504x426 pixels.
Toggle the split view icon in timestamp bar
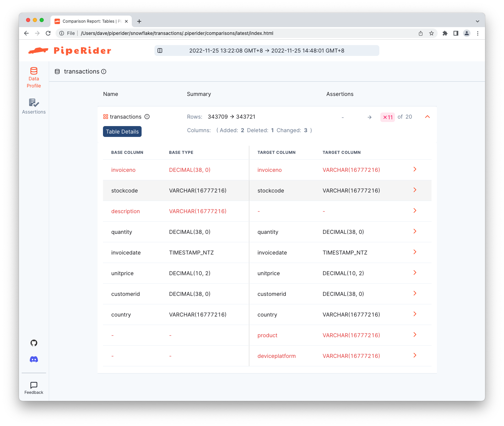[x=160, y=50]
